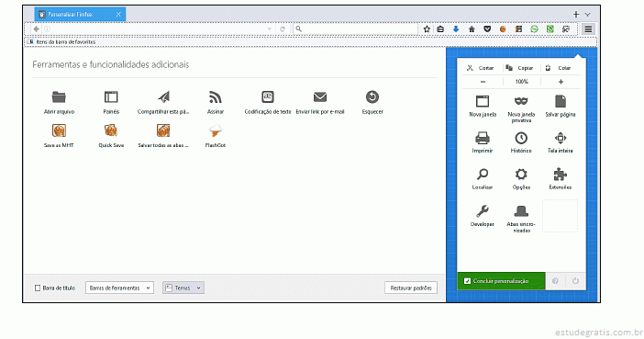The width and height of the screenshot is (644, 339).
Task: Select the Enviar link por e-mail icon
Action: click(320, 97)
